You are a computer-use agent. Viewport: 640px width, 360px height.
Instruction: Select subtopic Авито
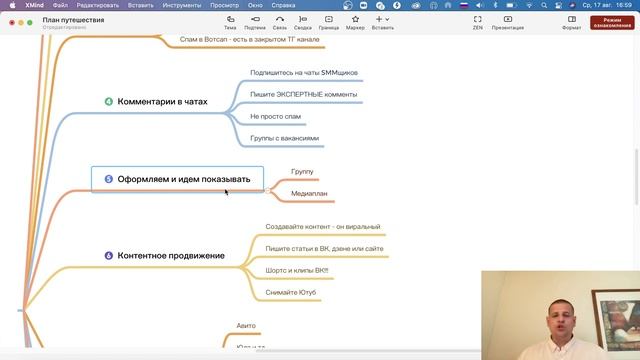coord(246,326)
